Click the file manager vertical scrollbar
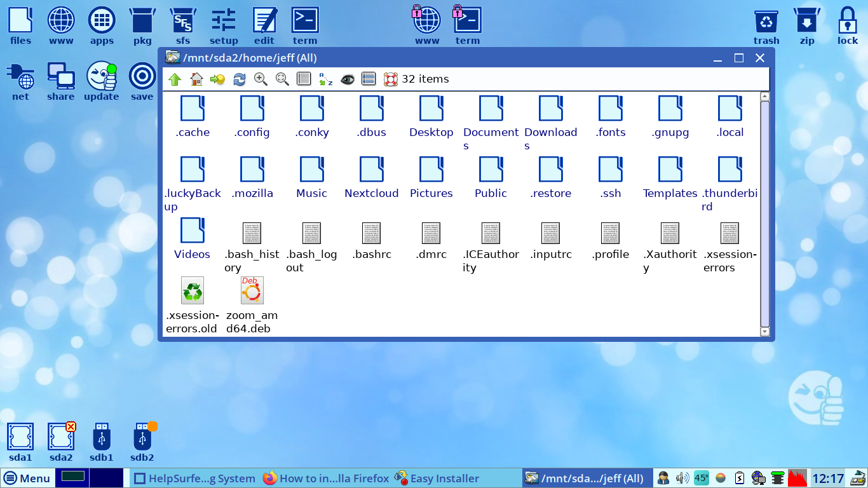Viewport: 868px width, 488px height. click(765, 214)
